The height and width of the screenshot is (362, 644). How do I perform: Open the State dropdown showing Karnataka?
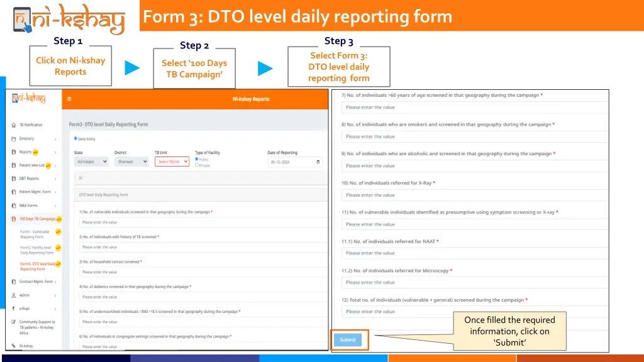pos(91,162)
